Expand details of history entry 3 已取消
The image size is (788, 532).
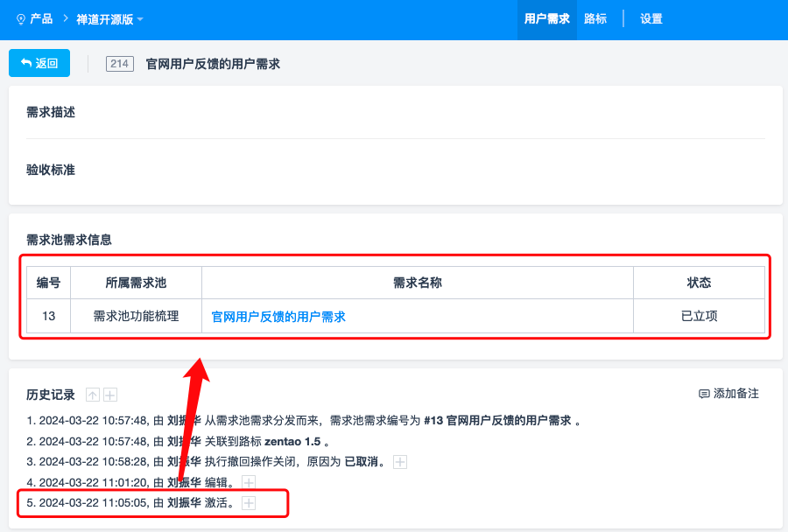400,462
